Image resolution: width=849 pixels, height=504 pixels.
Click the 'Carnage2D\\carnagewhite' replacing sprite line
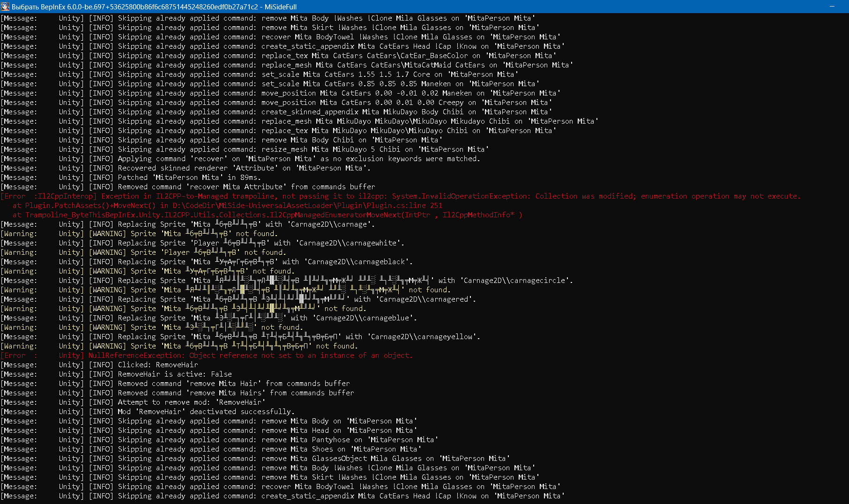(261, 243)
